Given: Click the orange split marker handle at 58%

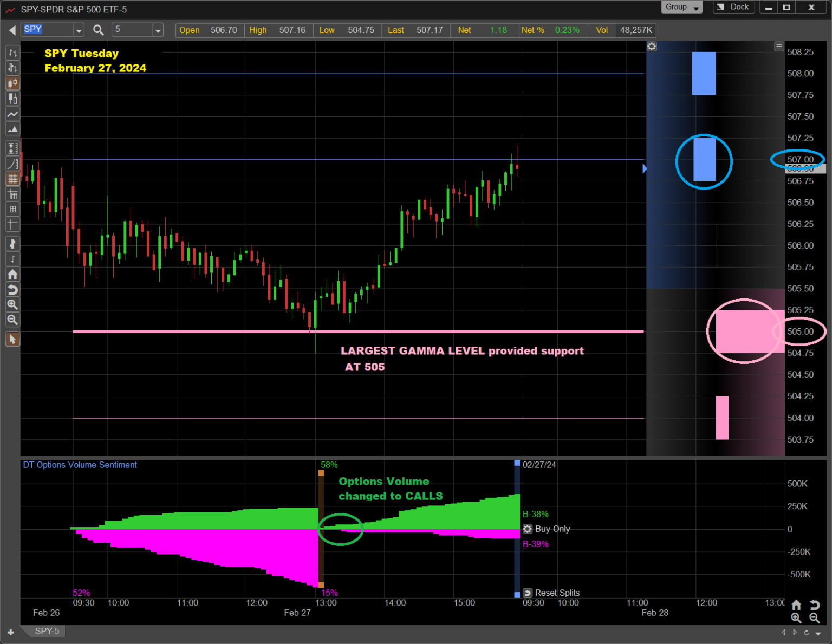Looking at the screenshot, I should click(x=321, y=473).
